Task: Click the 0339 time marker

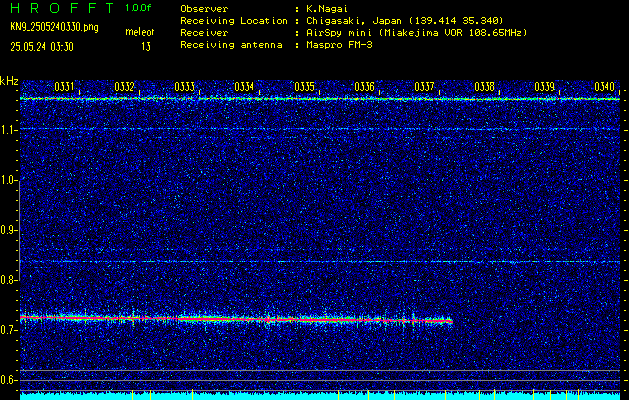Action: point(545,87)
